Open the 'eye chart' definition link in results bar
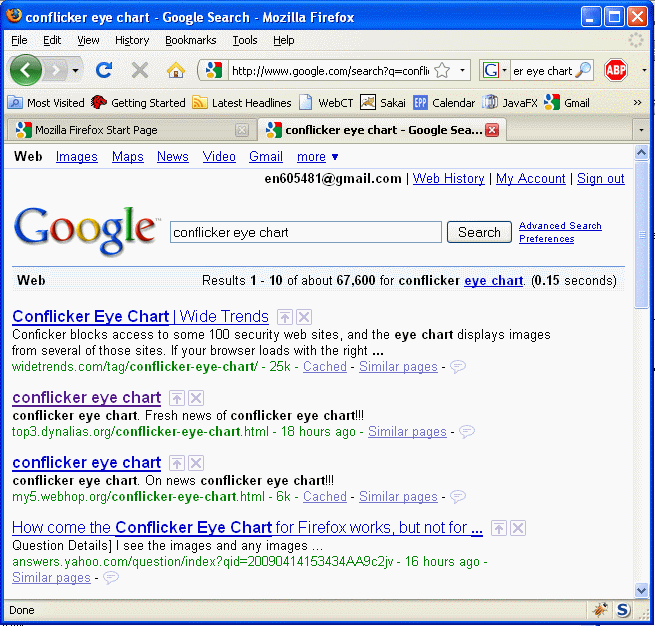655x626 pixels. coord(493,281)
